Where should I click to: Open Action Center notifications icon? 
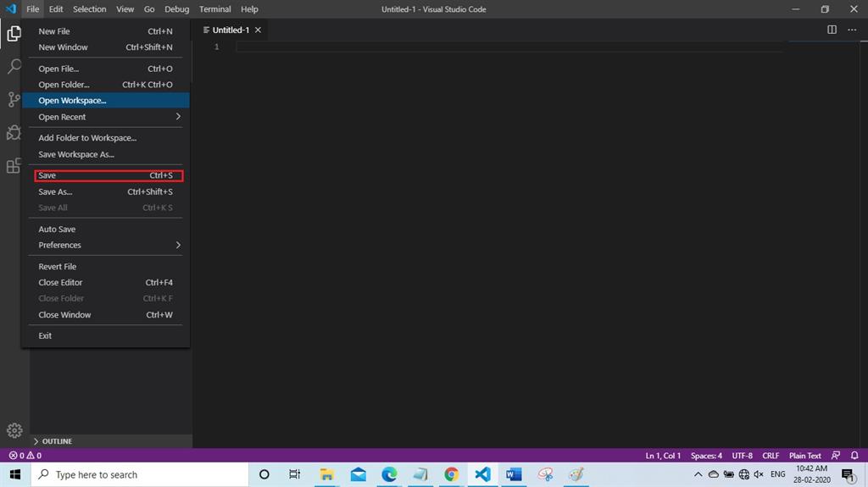click(849, 475)
